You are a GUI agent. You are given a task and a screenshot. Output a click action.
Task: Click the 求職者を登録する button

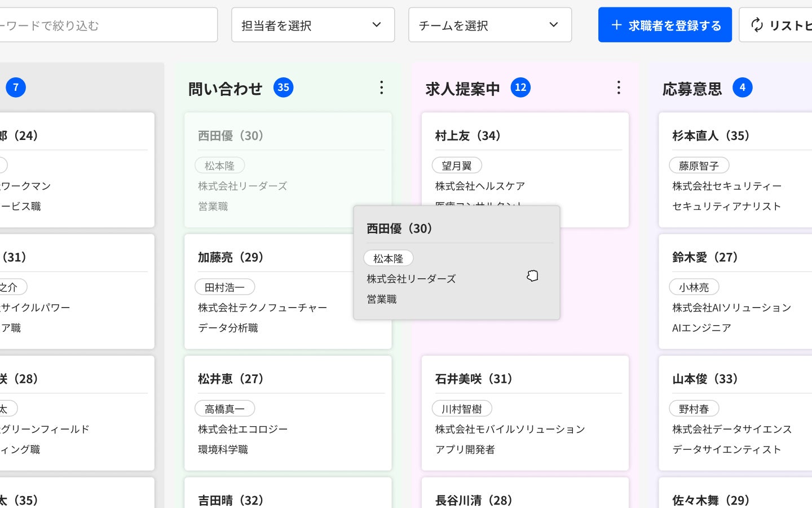665,25
